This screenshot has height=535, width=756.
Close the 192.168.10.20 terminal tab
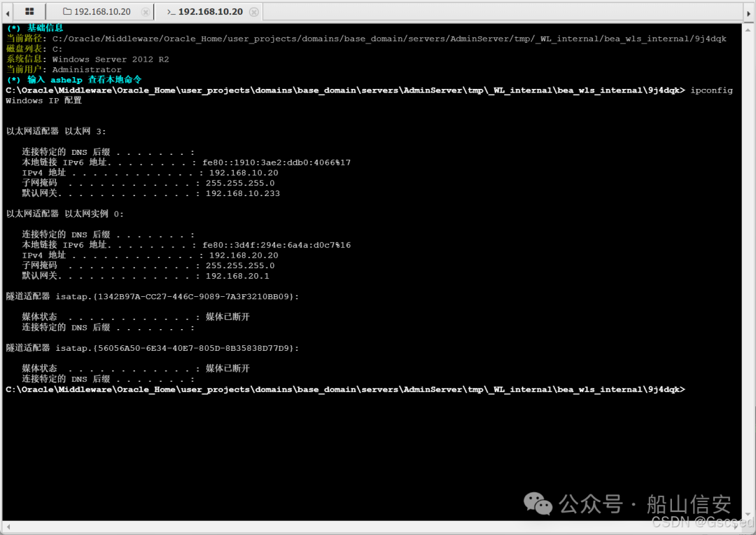(253, 12)
